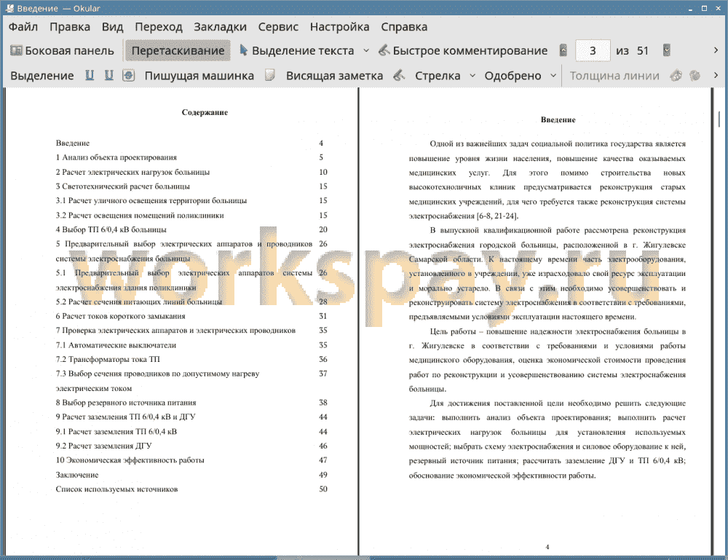Viewport: 728px width, 560px height.
Task: Go to next page using arrow icon
Action: 667,50
